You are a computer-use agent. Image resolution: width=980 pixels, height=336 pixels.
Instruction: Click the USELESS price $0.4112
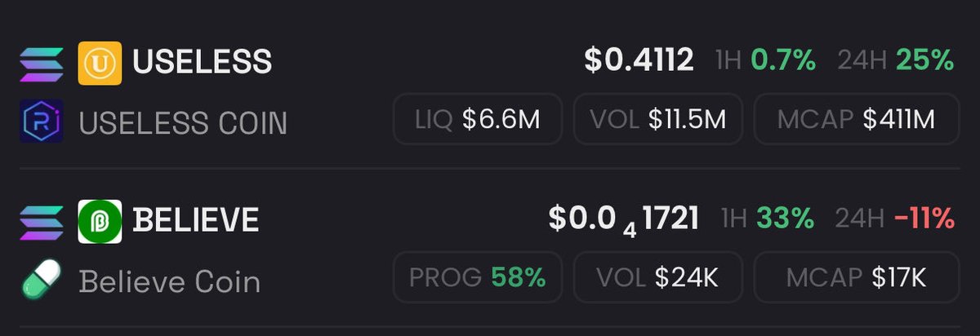point(639,60)
